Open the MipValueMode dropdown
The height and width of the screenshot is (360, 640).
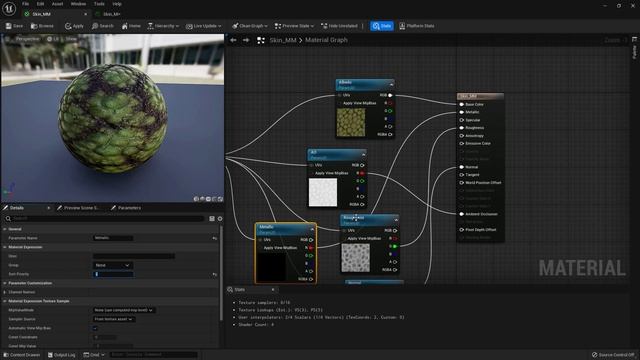[124, 310]
